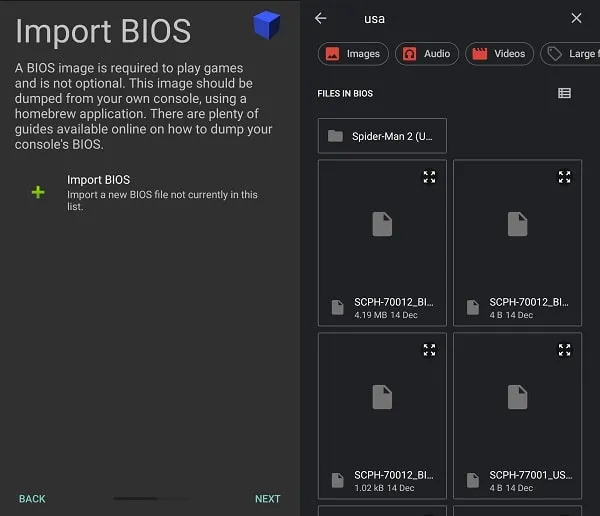The image size is (600, 516).
Task: Select the 4.19 MB SCPH-70012 BIOS file
Action: click(382, 243)
